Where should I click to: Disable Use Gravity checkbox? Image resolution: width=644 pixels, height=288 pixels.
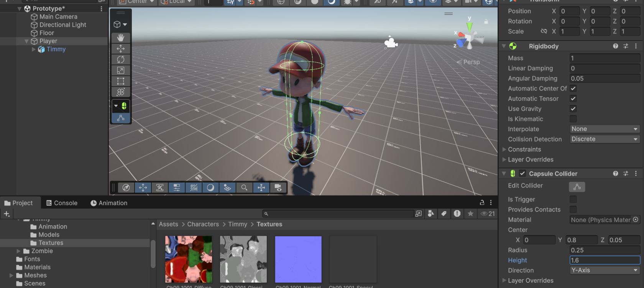click(573, 109)
